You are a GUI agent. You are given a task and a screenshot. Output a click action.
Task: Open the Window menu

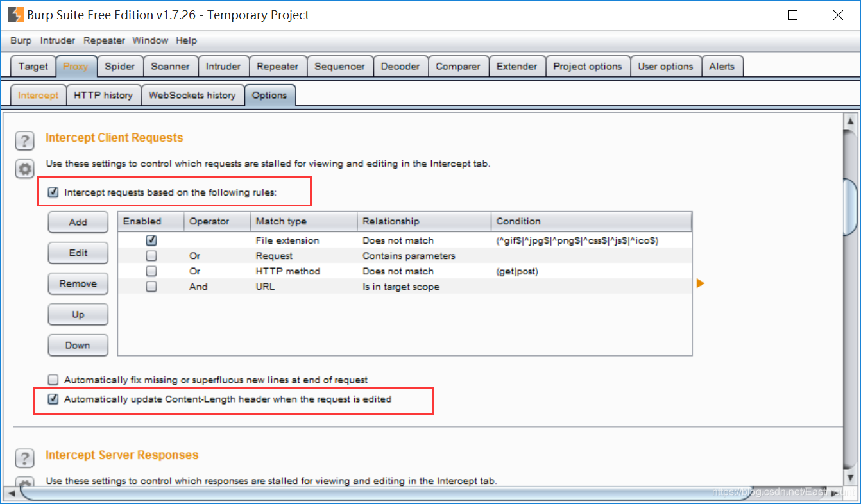click(150, 40)
